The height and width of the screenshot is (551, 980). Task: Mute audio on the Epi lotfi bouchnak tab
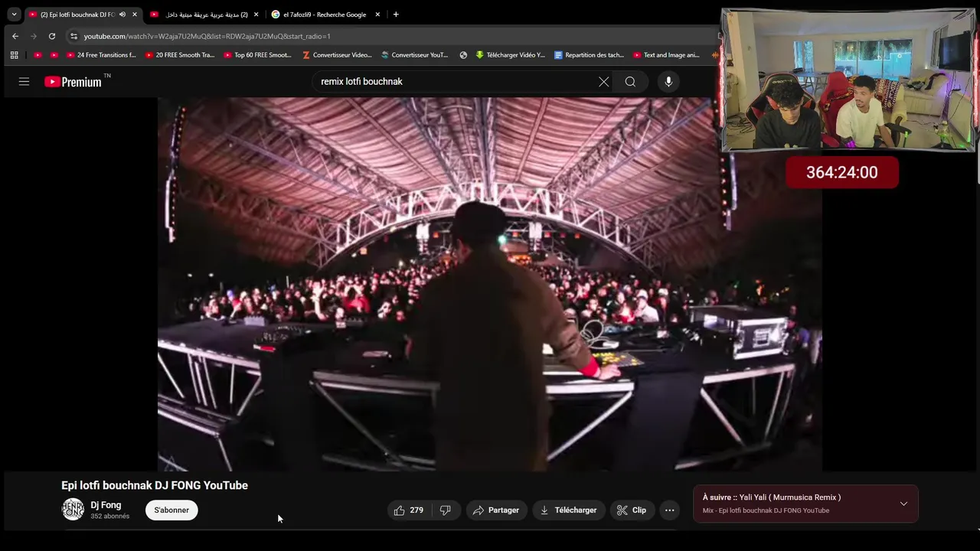[x=122, y=15]
